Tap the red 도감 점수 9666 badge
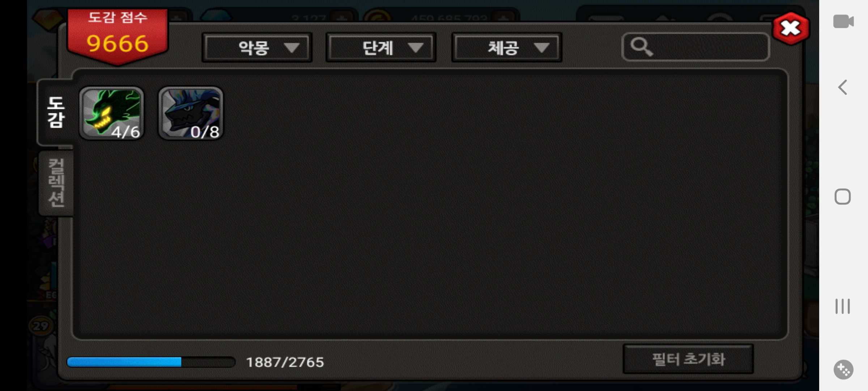Image resolution: width=868 pixels, height=391 pixels. click(118, 36)
